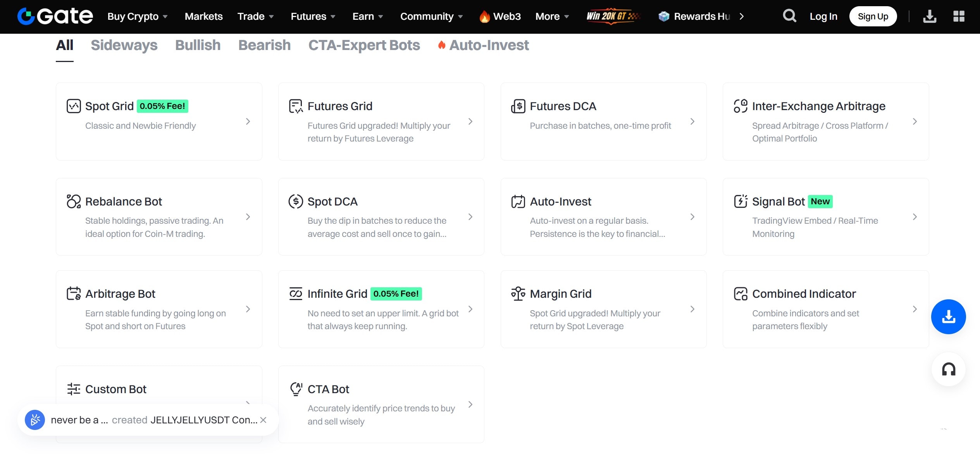Click the Rewards Hub arrow chevron
Image resolution: width=980 pixels, height=454 pixels.
pyautogui.click(x=742, y=16)
